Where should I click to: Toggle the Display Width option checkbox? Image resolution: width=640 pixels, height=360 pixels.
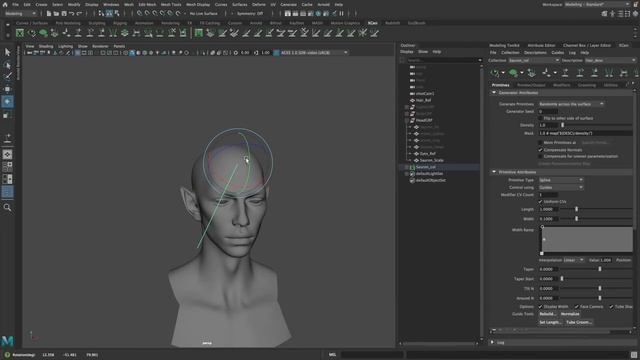pos(540,307)
